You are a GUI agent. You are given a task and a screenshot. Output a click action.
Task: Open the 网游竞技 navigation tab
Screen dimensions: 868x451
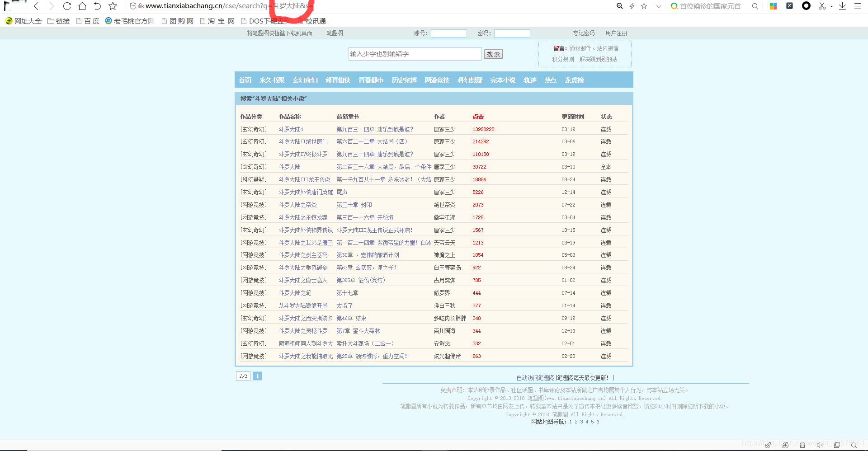[437, 80]
